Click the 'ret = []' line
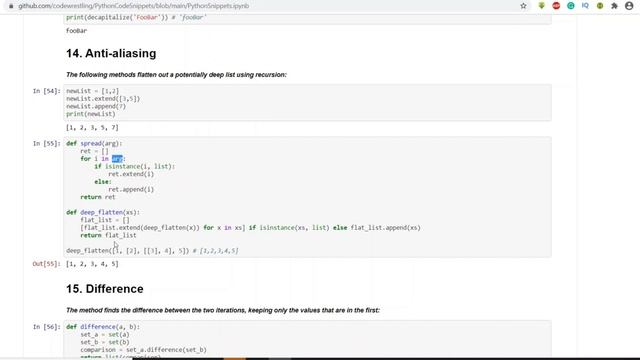The image size is (640, 360). point(94,151)
